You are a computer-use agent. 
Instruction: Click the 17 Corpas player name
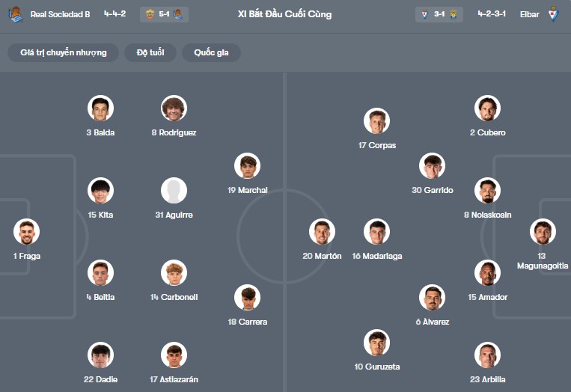376,145
